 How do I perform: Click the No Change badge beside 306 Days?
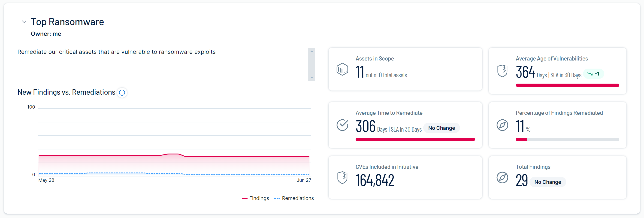pyautogui.click(x=441, y=128)
